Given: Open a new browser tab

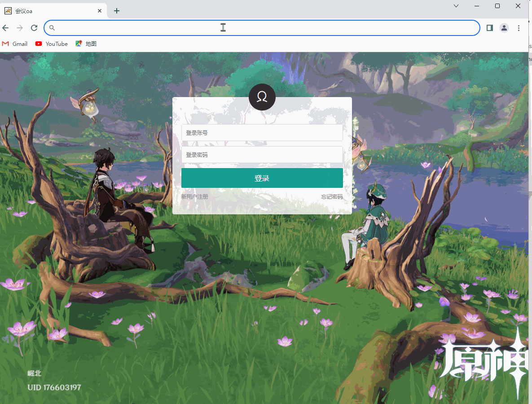Looking at the screenshot, I should coord(116,11).
